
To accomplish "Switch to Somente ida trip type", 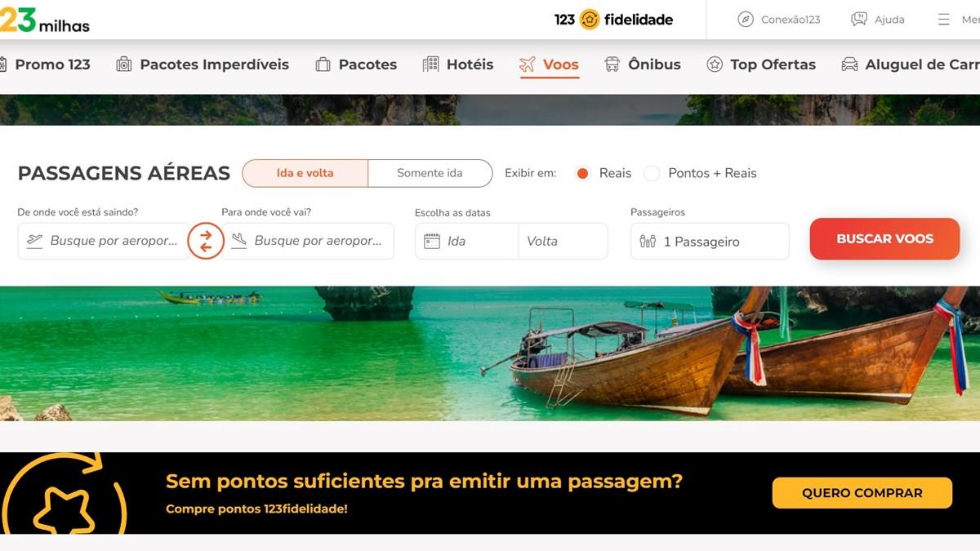I will [430, 173].
